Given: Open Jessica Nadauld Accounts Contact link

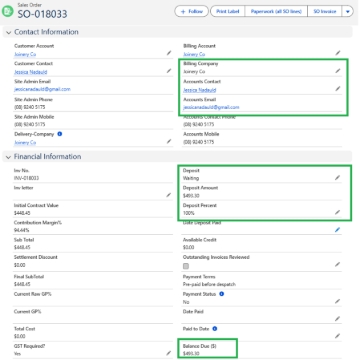Looking at the screenshot, I should pos(200,90).
